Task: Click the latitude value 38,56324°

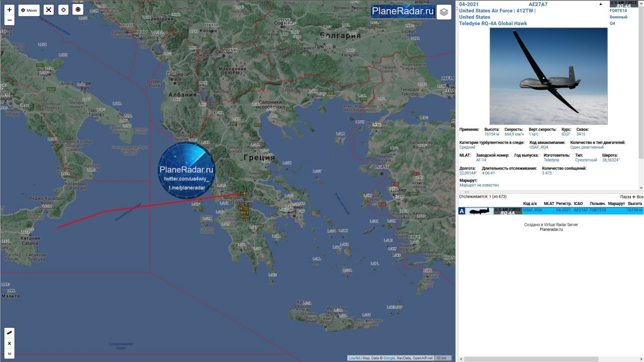Action: 611,160
